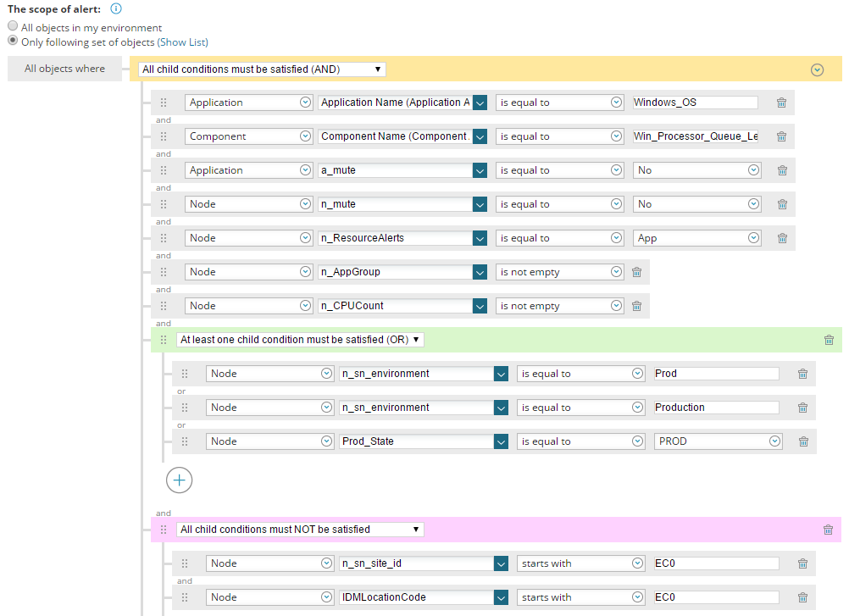Delete the n_sn_site_id starts with condition
The height and width of the screenshot is (616, 849).
click(803, 563)
